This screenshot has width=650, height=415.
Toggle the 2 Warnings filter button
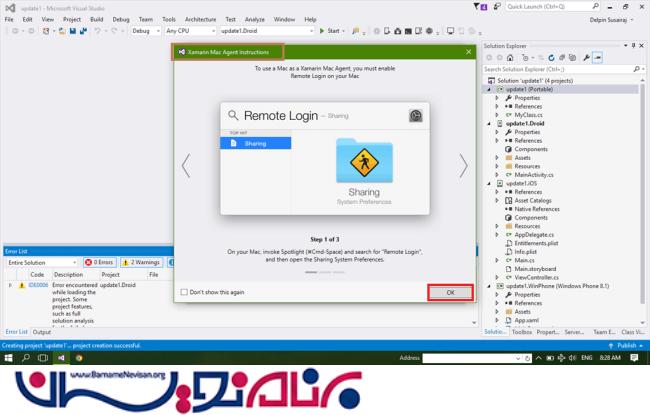(x=142, y=262)
